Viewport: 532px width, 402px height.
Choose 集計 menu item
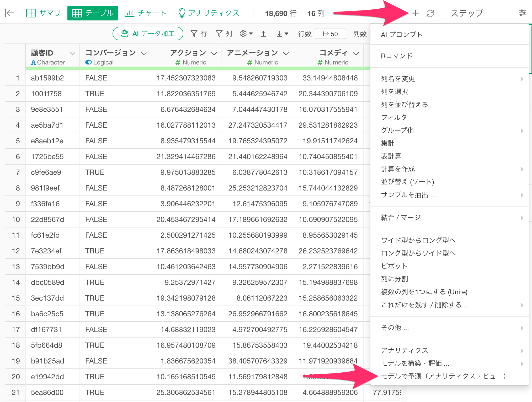click(x=449, y=143)
